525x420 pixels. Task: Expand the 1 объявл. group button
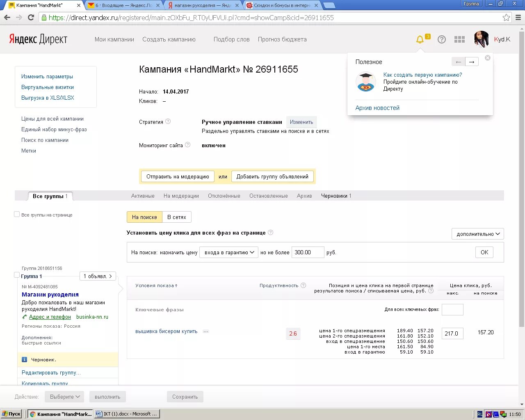point(98,276)
